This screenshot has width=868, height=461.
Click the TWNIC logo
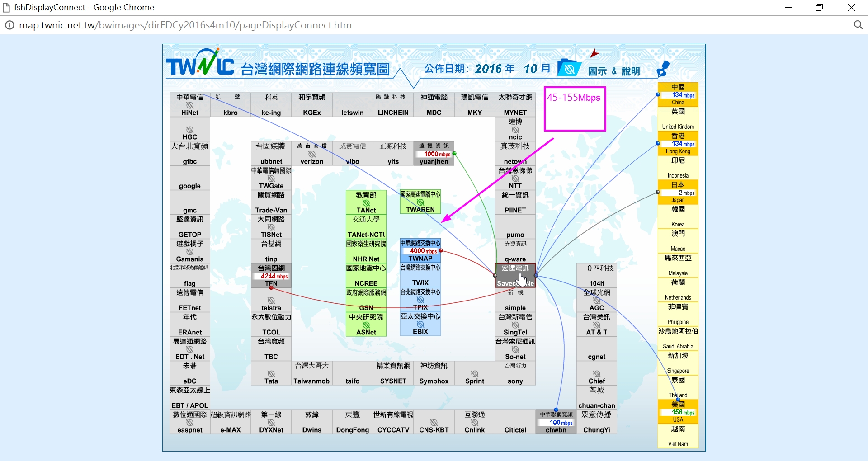click(200, 63)
